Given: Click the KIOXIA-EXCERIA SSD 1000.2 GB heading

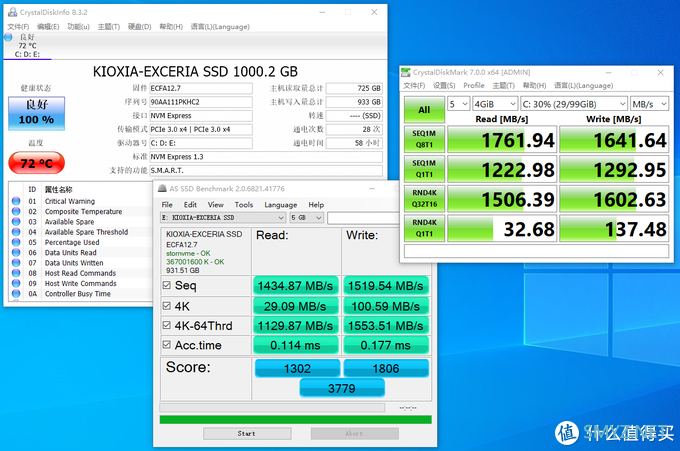Looking at the screenshot, I should click(x=195, y=72).
